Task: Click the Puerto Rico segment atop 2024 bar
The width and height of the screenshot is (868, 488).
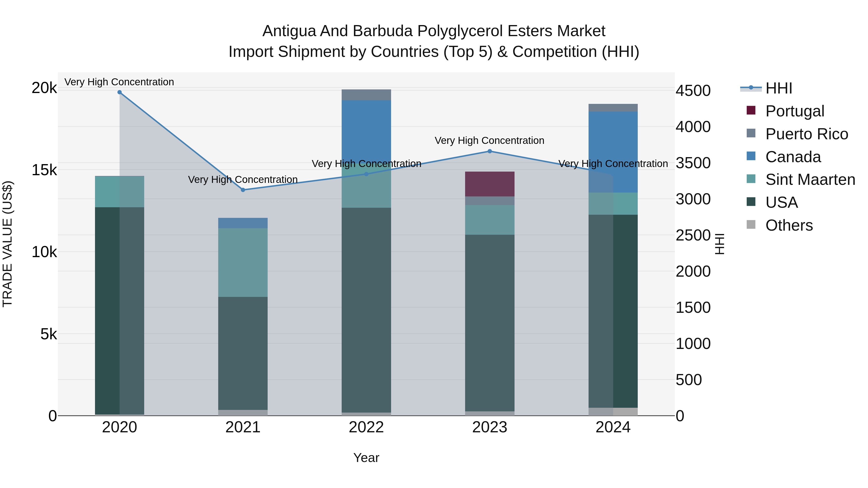Action: (613, 108)
